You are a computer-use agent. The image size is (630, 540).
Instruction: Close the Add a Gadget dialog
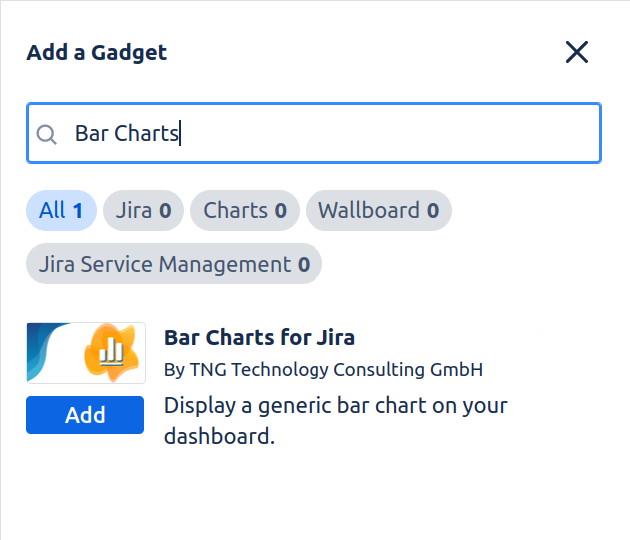tap(577, 52)
